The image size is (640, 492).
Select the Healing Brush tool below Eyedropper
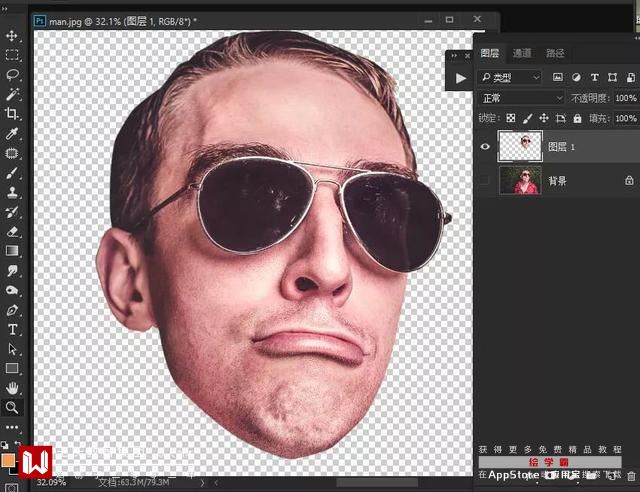tap(11, 154)
